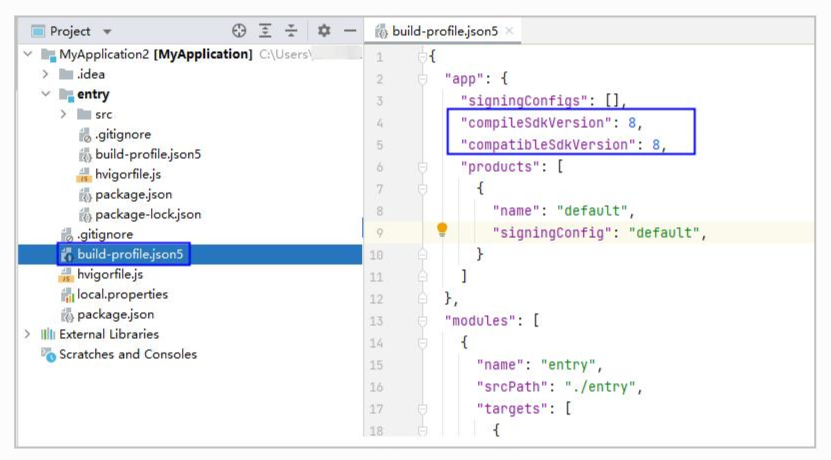Select Scratches and Consoles

tap(128, 354)
